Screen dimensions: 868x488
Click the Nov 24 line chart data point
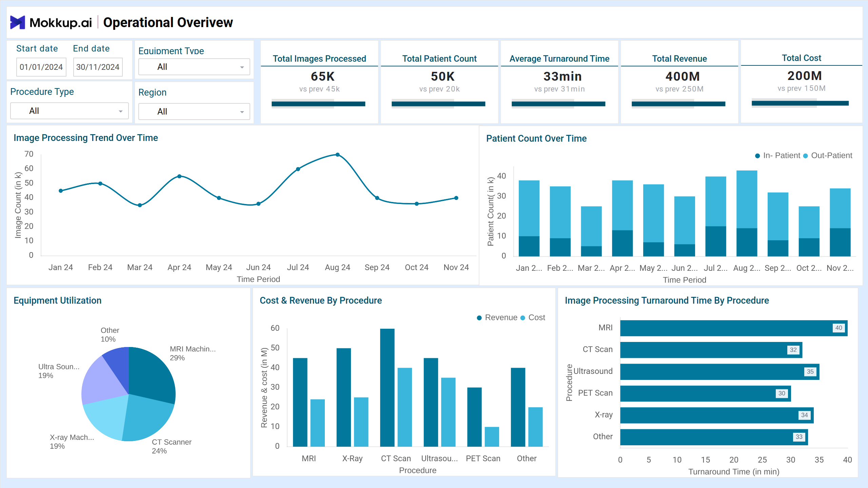[x=456, y=198]
